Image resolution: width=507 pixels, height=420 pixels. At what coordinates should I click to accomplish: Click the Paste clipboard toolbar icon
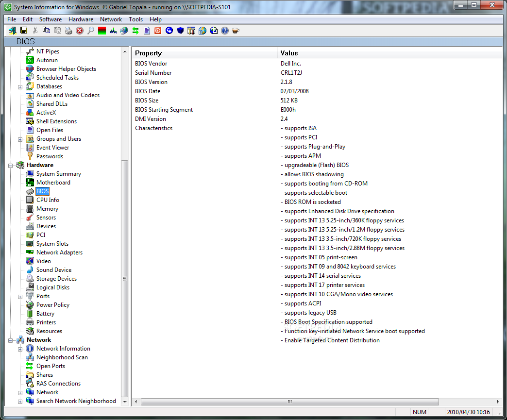coord(58,31)
